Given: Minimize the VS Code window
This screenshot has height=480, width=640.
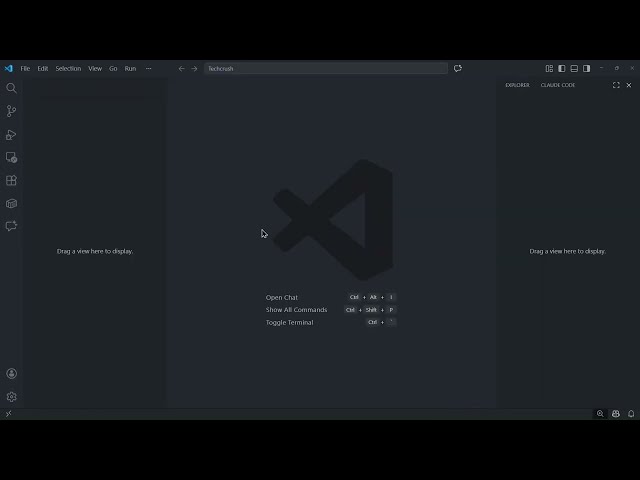Looking at the screenshot, I should 601,68.
